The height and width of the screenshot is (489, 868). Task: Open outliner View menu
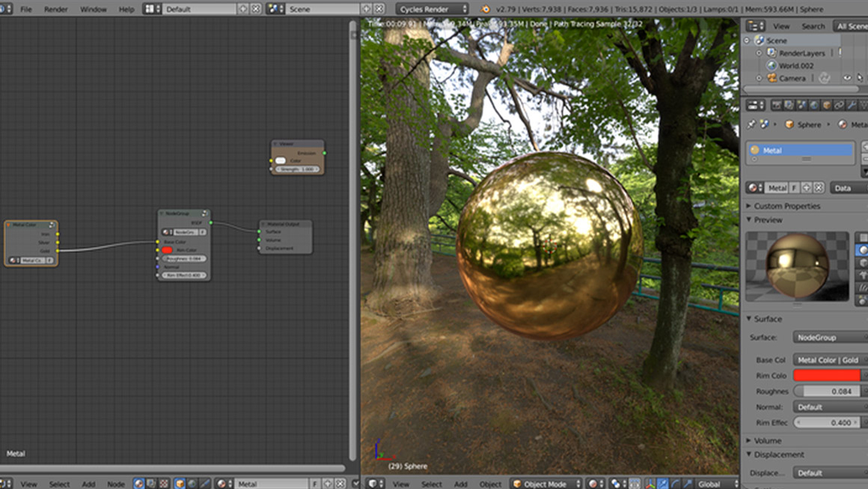tap(781, 26)
